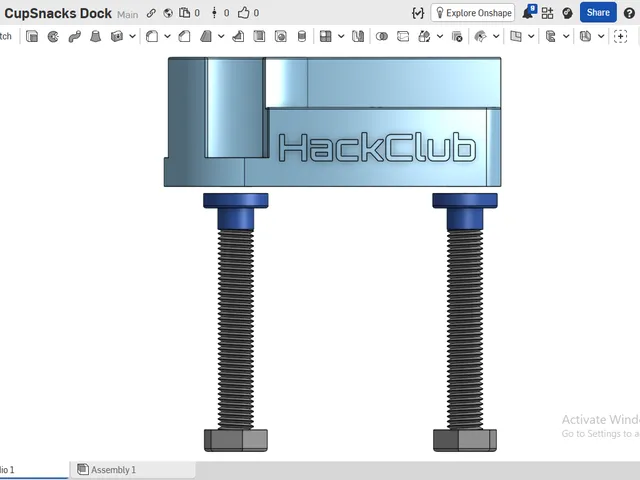
Task: Select the right blue bolt head
Action: 465,211
